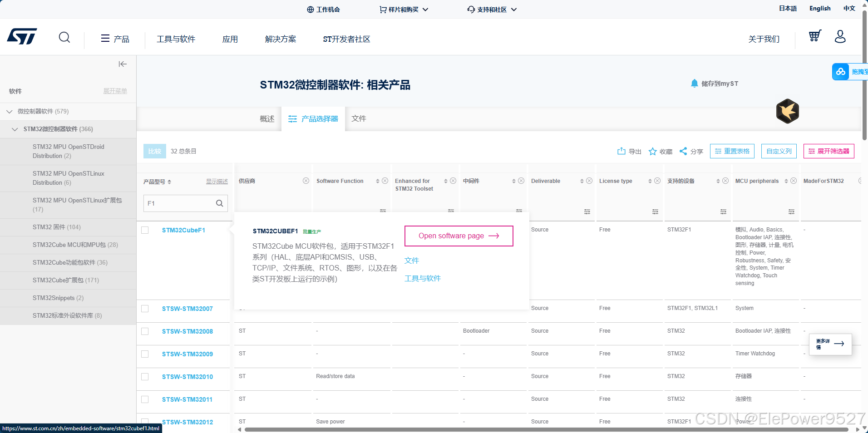The height and width of the screenshot is (433, 868).
Task: Open 支持的设备 column filter icon
Action: click(x=723, y=212)
